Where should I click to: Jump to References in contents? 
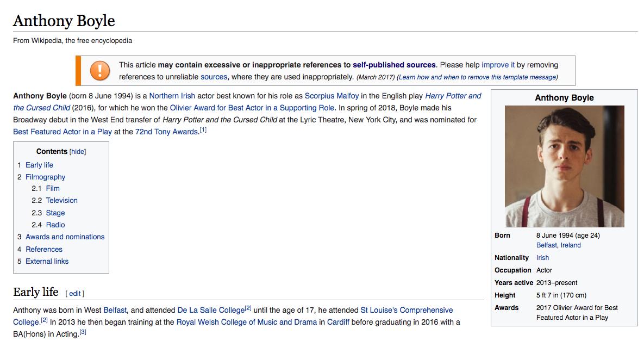point(44,249)
